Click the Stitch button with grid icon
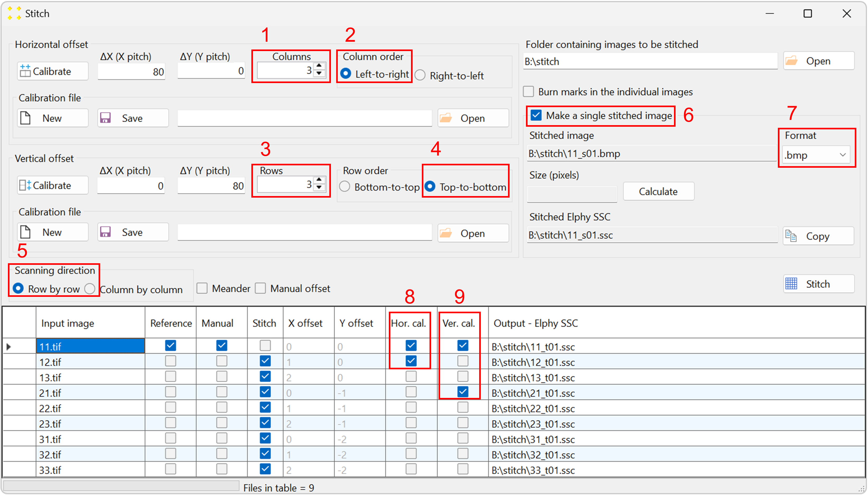 819,284
